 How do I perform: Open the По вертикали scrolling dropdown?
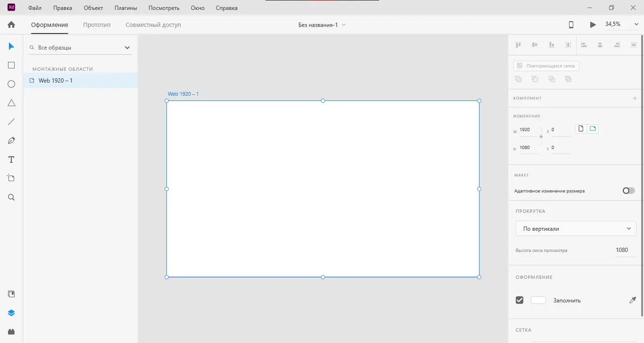click(576, 228)
